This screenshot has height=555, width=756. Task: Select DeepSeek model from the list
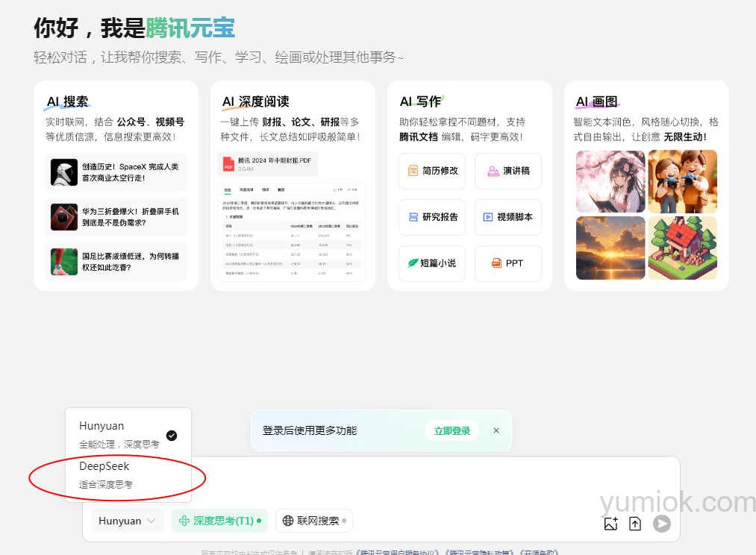click(128, 474)
